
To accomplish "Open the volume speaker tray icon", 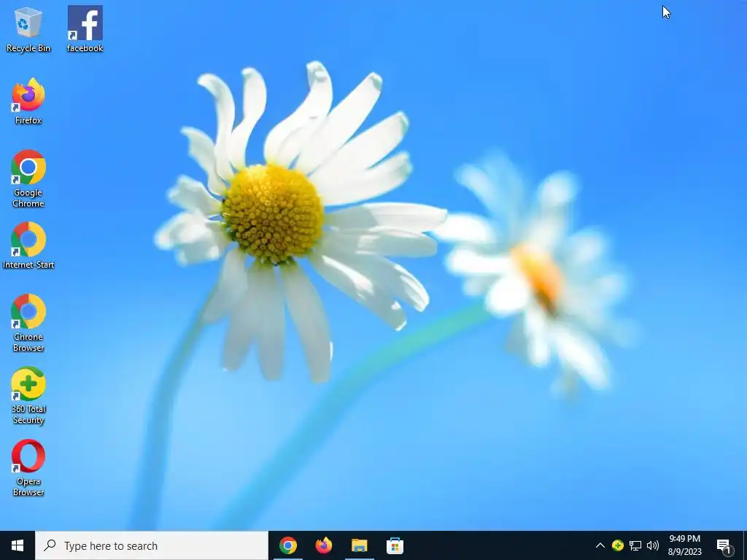I will coord(653,545).
